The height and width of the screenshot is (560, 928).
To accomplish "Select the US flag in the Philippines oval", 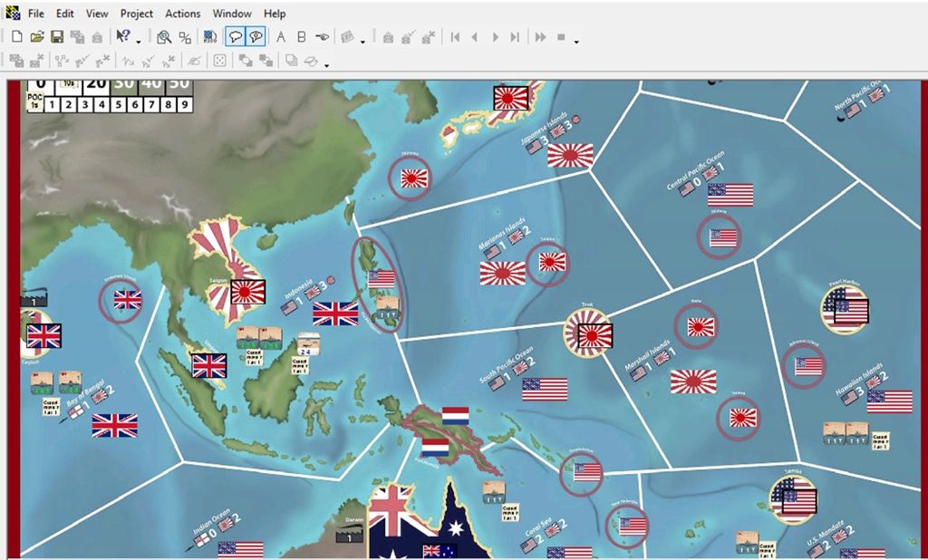I will 382,279.
